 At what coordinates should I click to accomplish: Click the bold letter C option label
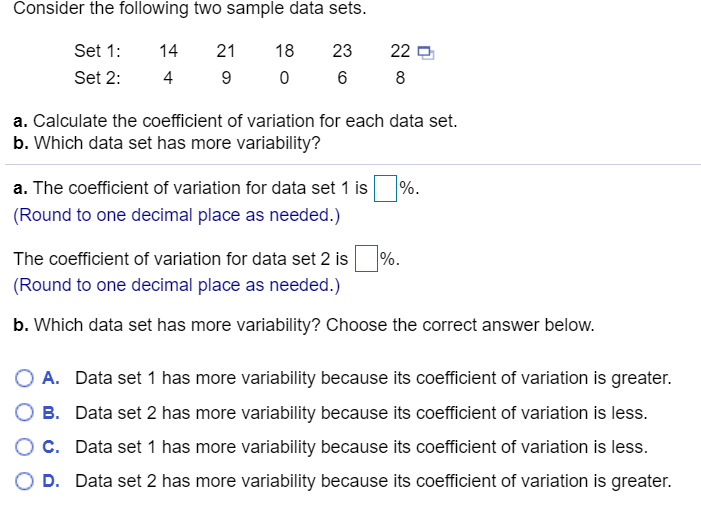tap(51, 447)
